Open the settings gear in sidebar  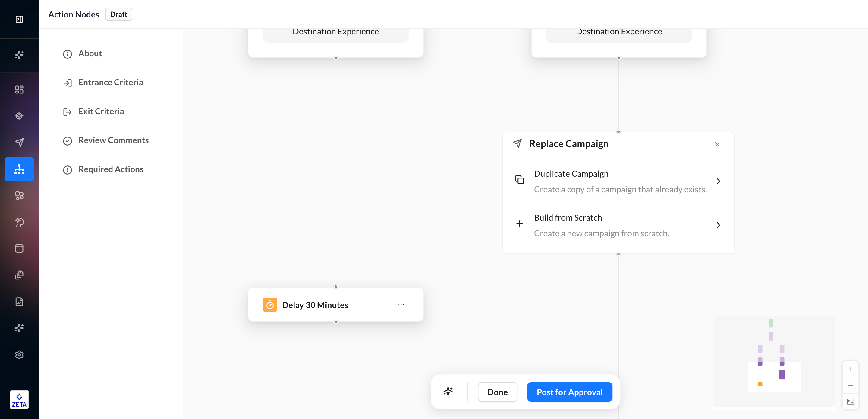19,354
